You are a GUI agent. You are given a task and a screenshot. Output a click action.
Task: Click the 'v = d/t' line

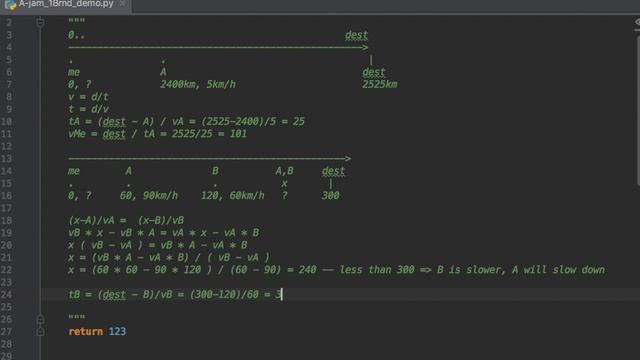point(89,97)
